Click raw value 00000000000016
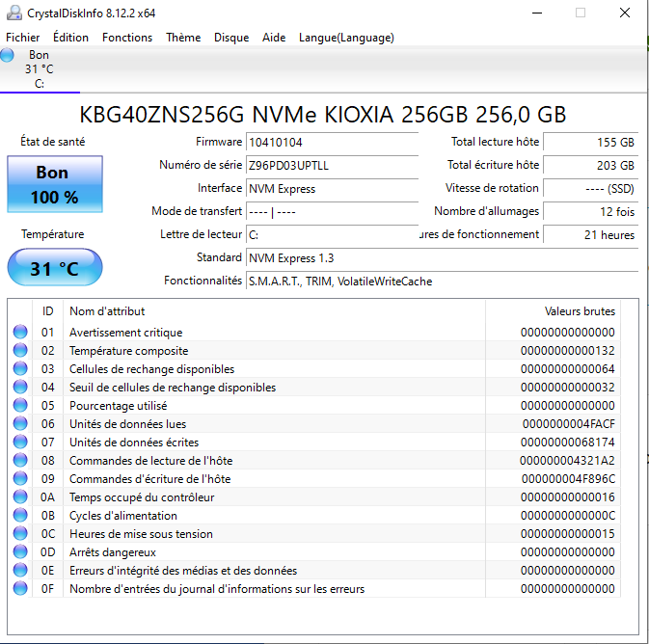 point(567,497)
